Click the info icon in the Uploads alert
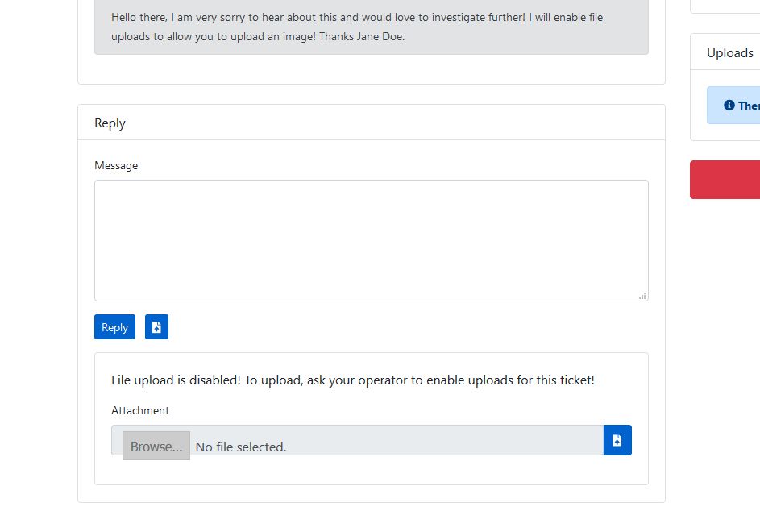This screenshot has width=760, height=532. (729, 106)
